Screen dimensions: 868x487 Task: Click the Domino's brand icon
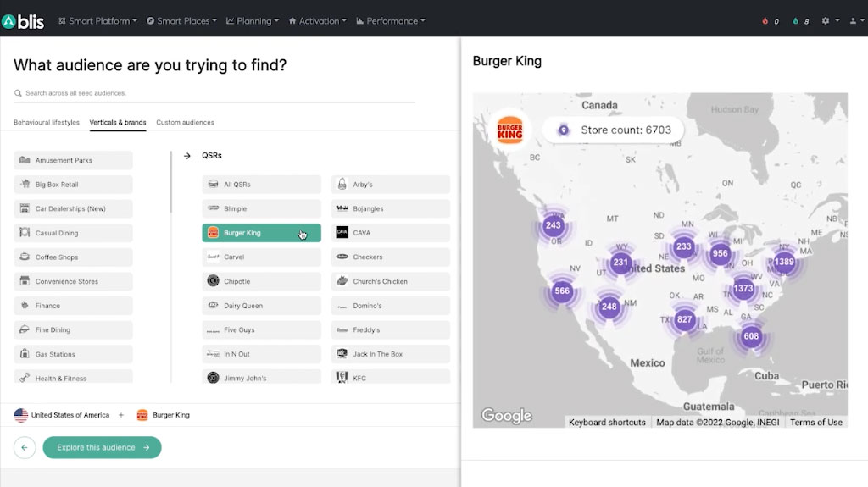point(342,306)
